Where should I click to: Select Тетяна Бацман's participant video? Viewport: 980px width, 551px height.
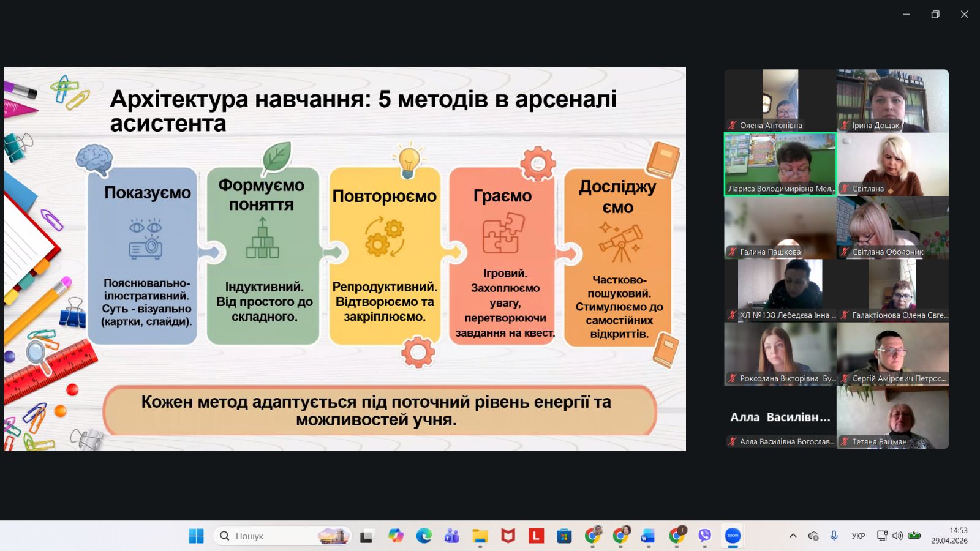point(892,418)
